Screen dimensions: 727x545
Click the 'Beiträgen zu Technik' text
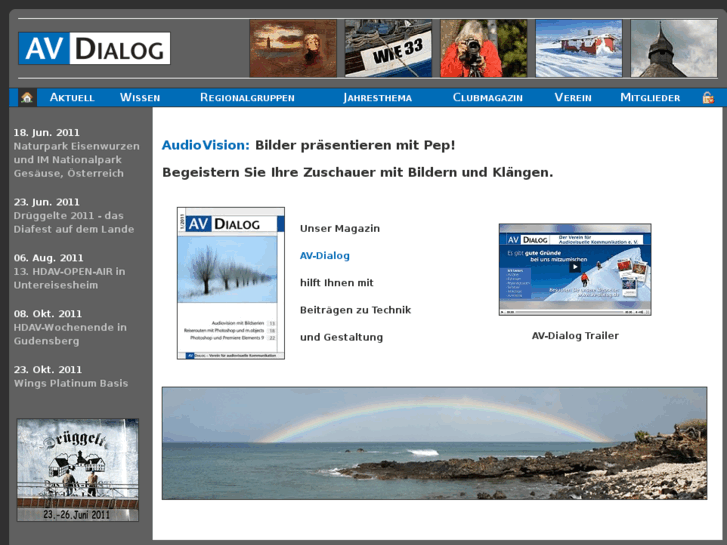(355, 310)
